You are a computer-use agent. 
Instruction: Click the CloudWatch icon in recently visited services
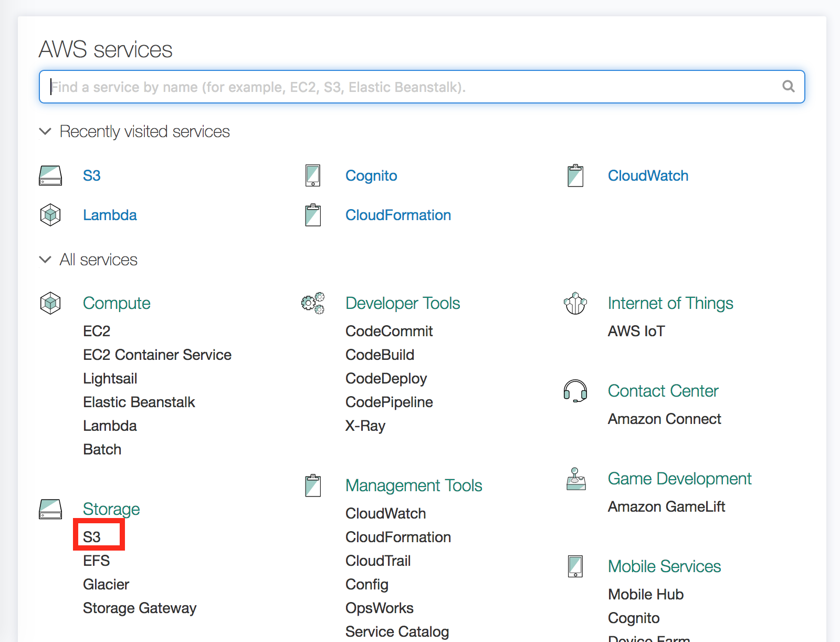[x=575, y=175]
